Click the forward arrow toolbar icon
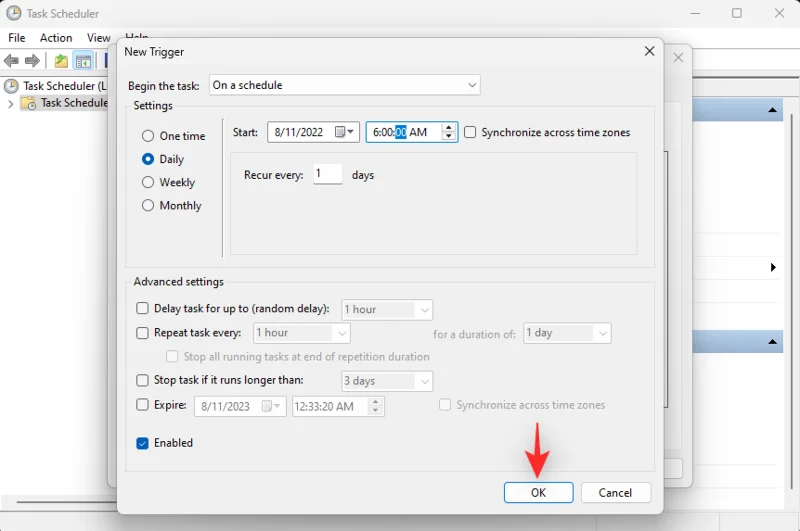800x531 pixels. [x=32, y=61]
